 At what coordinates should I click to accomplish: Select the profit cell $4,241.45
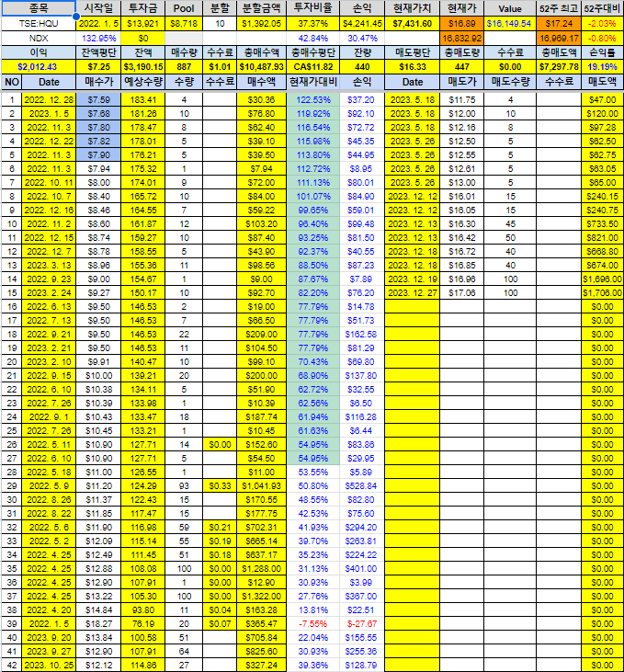click(362, 24)
